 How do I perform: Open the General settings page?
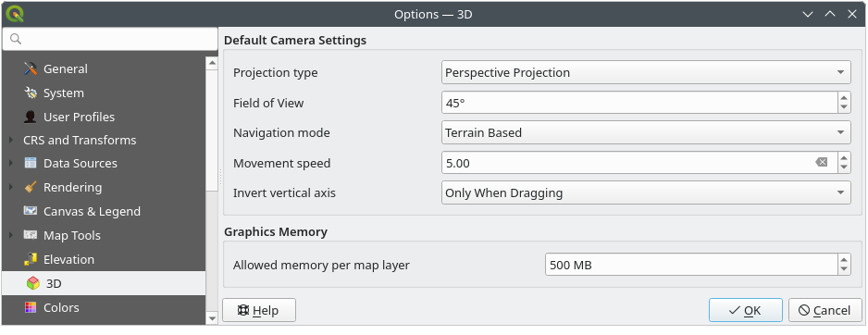(66, 68)
